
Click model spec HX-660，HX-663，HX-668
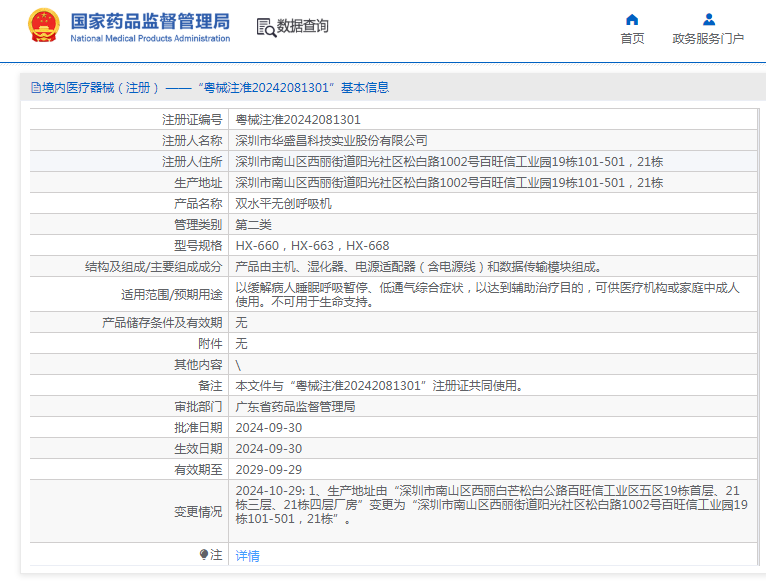pos(312,246)
